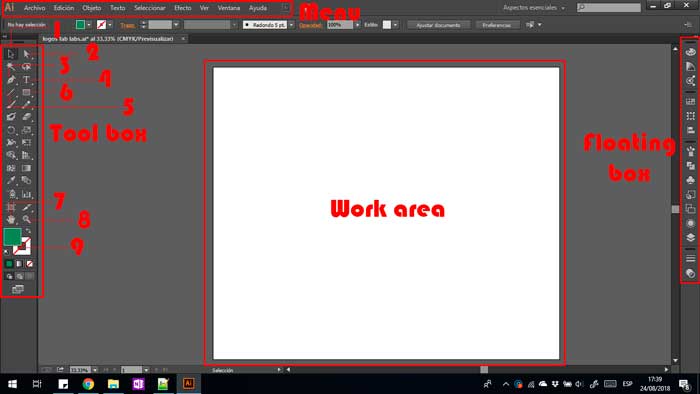Select the Selection (black arrow) tool
This screenshot has height=394, width=700.
click(x=11, y=54)
